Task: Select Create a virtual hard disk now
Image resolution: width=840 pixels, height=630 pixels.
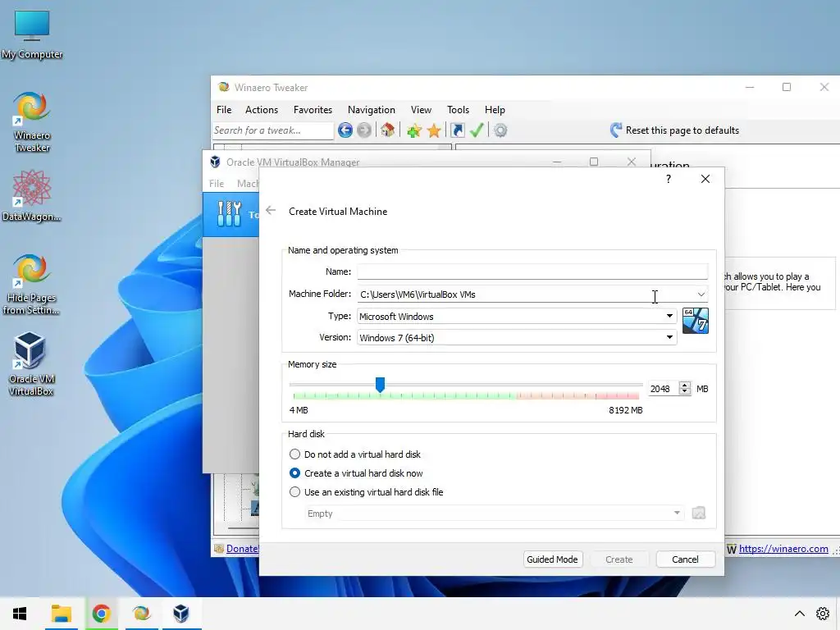Action: pyautogui.click(x=294, y=473)
